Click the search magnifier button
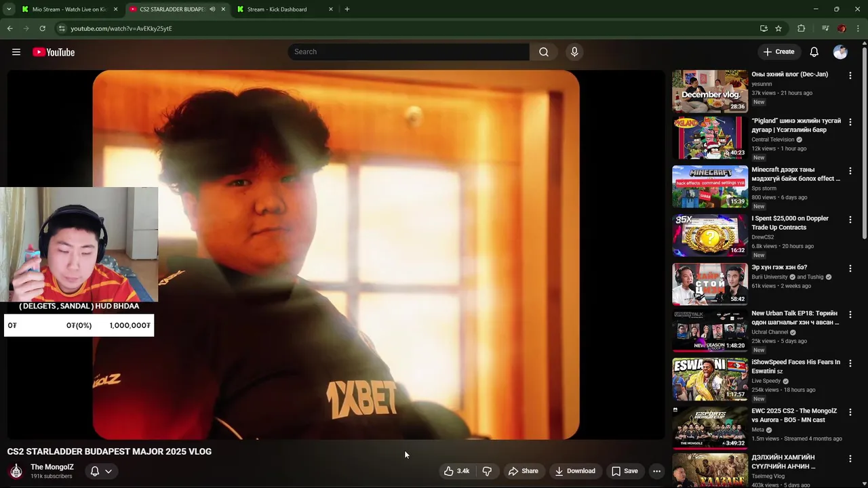This screenshot has width=868, height=488. coord(544,52)
